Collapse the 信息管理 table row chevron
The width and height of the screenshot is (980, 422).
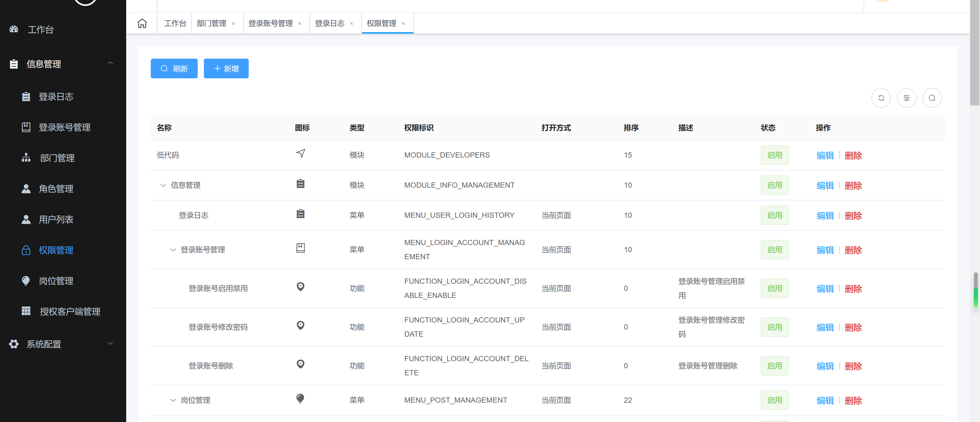163,185
